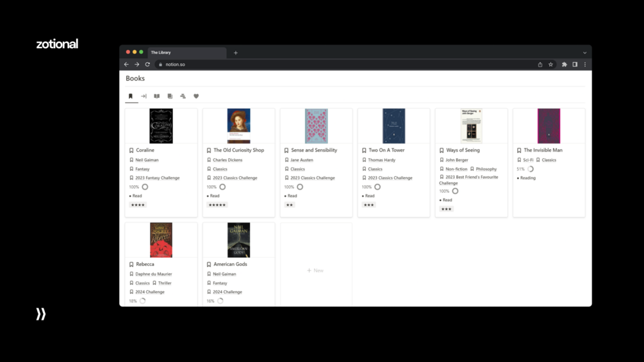Add a new book card
This screenshot has width=644, height=362.
tap(315, 270)
